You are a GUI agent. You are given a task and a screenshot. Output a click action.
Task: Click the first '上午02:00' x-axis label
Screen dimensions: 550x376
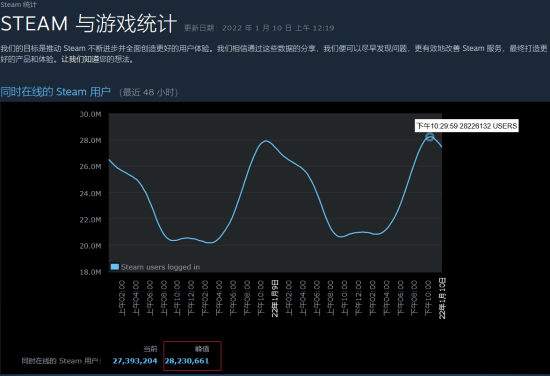122,298
